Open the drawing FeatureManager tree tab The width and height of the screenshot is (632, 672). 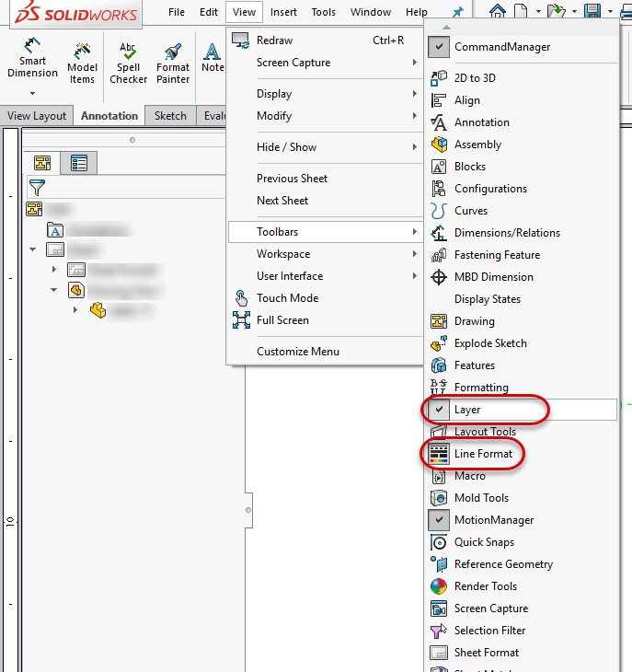pyautogui.click(x=42, y=163)
